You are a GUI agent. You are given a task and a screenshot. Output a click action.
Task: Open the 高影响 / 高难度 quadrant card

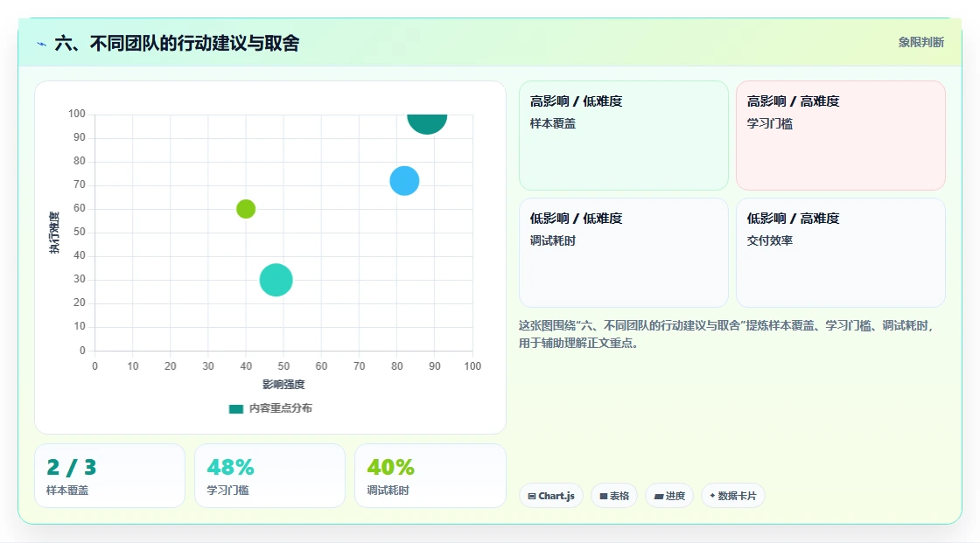pos(841,135)
